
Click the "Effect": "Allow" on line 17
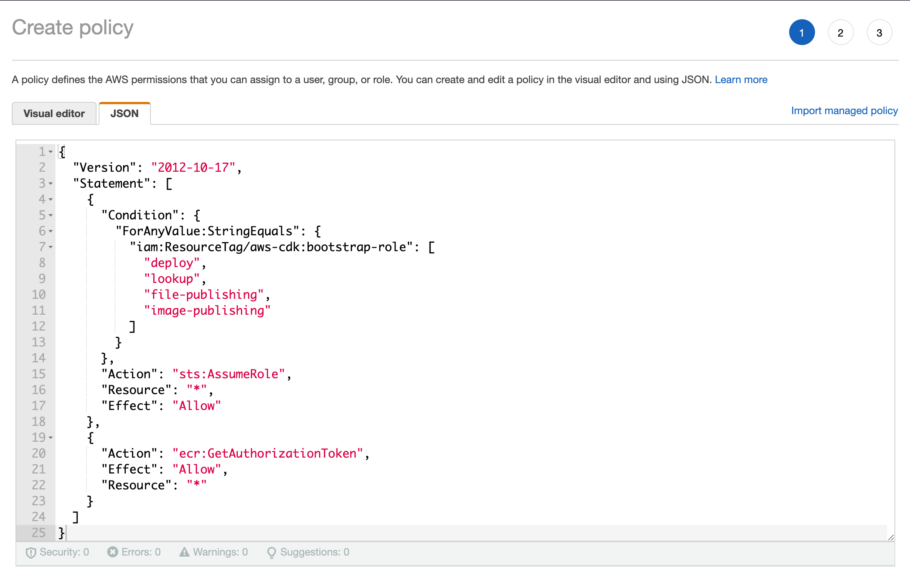tap(161, 406)
